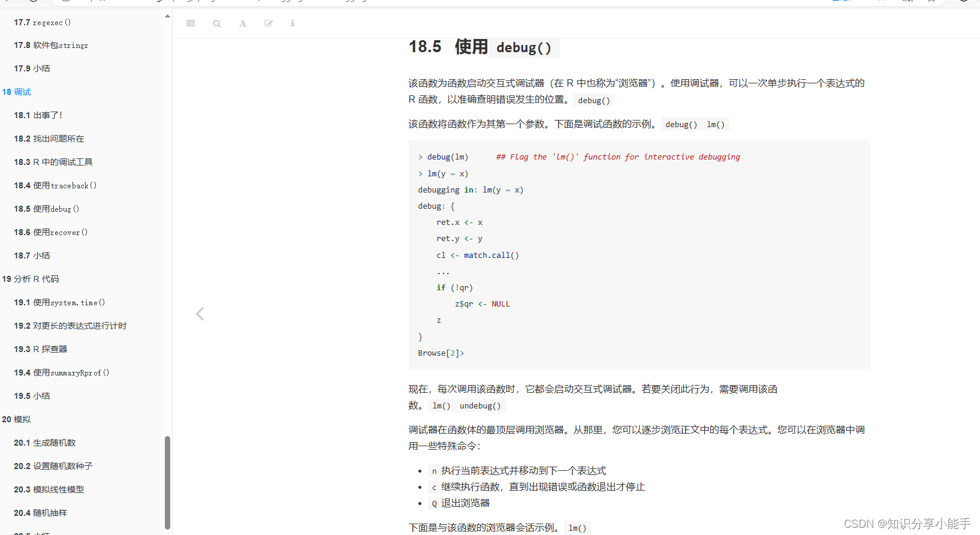980x535 pixels.
Task: Open section 18.6 使用recover()
Action: pos(50,232)
